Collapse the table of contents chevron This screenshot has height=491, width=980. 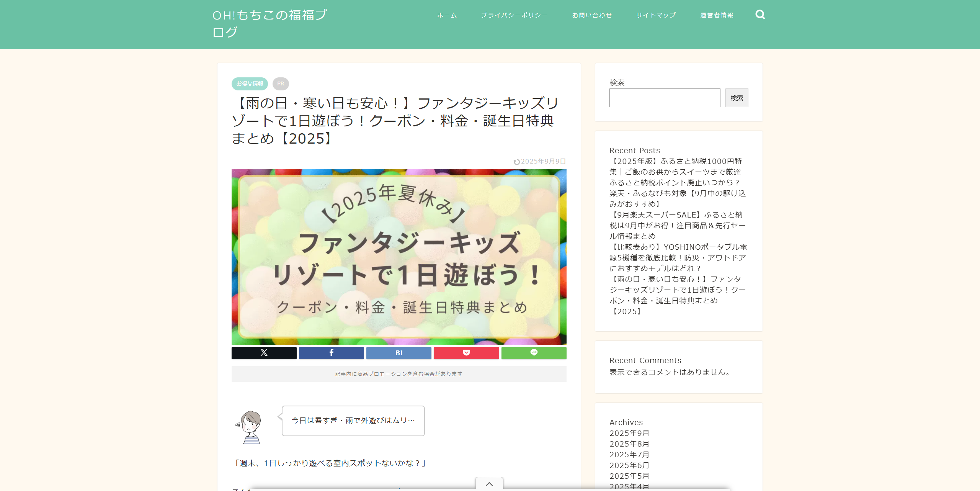pos(489,484)
